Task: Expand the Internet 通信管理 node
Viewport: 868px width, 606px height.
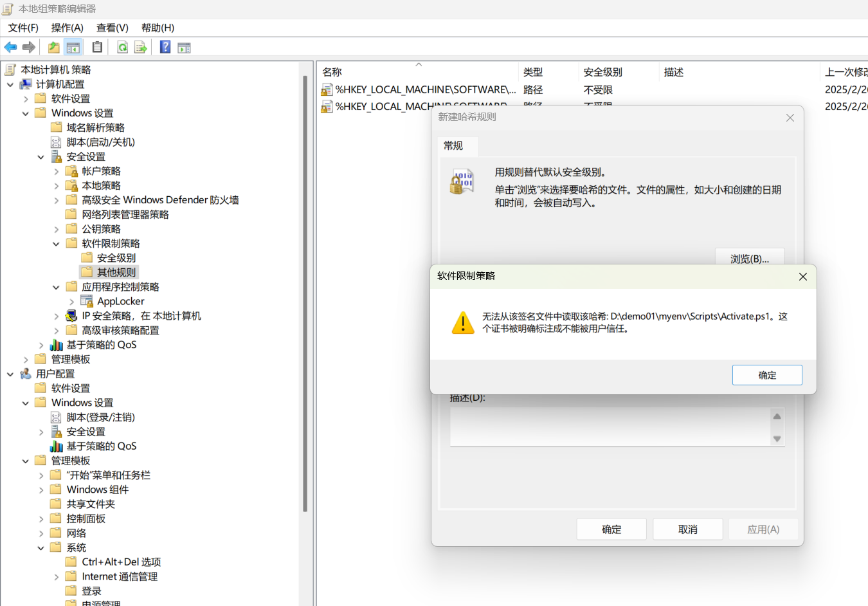Action: [x=57, y=577]
